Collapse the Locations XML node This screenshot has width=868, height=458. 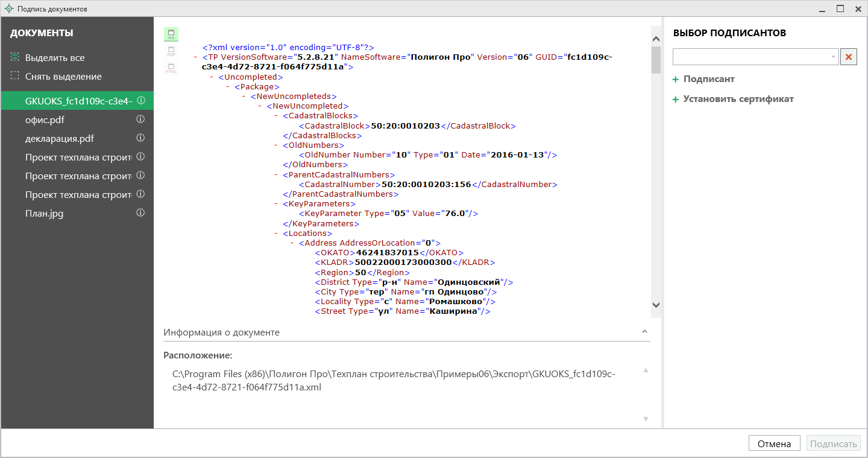(277, 234)
